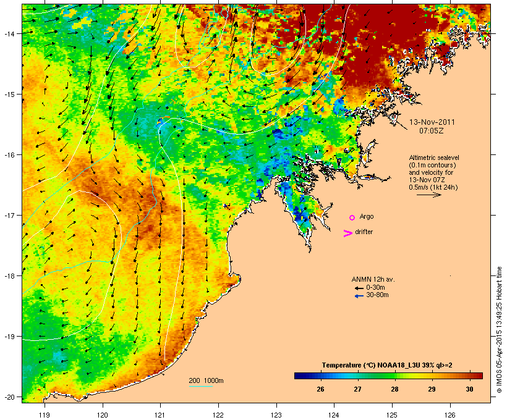
Task: Click the 26 label under the color bar
Action: click(x=320, y=389)
